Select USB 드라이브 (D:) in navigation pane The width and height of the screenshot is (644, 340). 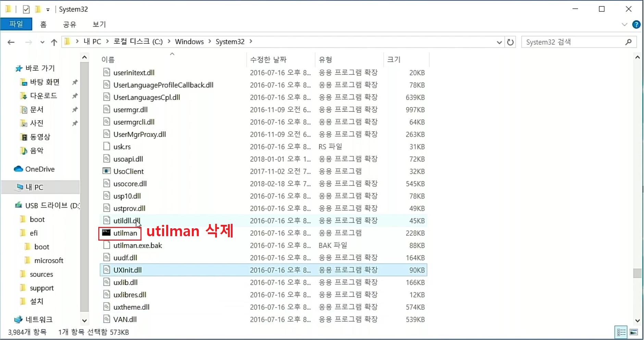(52, 205)
